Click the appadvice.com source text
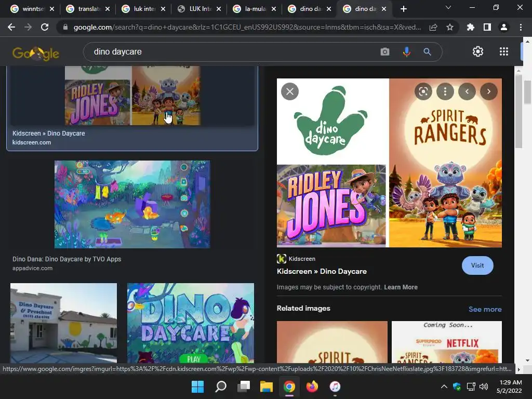532x399 pixels. pos(33,268)
